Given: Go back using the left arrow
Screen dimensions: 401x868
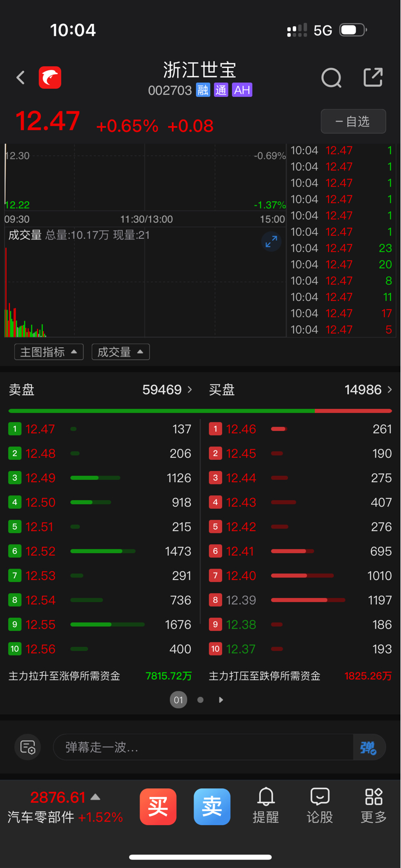Looking at the screenshot, I should pos(21,78).
